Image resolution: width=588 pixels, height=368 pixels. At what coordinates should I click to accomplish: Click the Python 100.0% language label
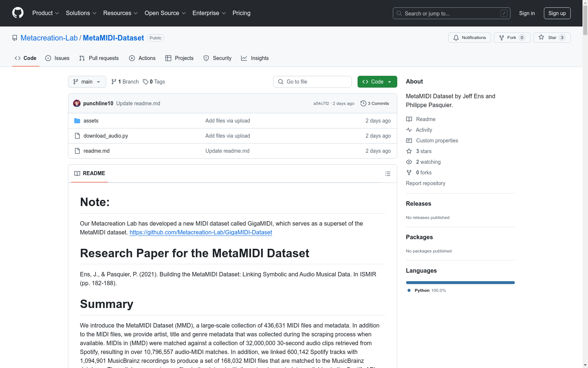coord(427,290)
